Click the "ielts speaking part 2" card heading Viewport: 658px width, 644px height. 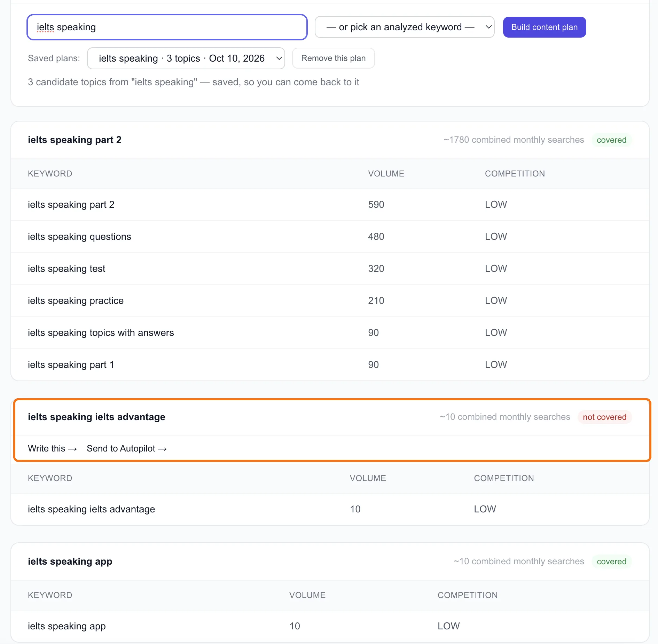click(75, 140)
